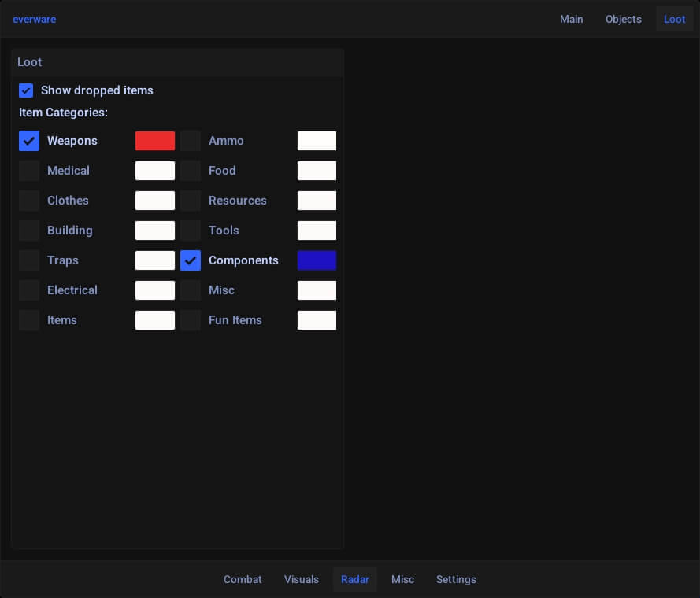Tick the Traps category checkbox
The height and width of the screenshot is (598, 700).
click(29, 260)
